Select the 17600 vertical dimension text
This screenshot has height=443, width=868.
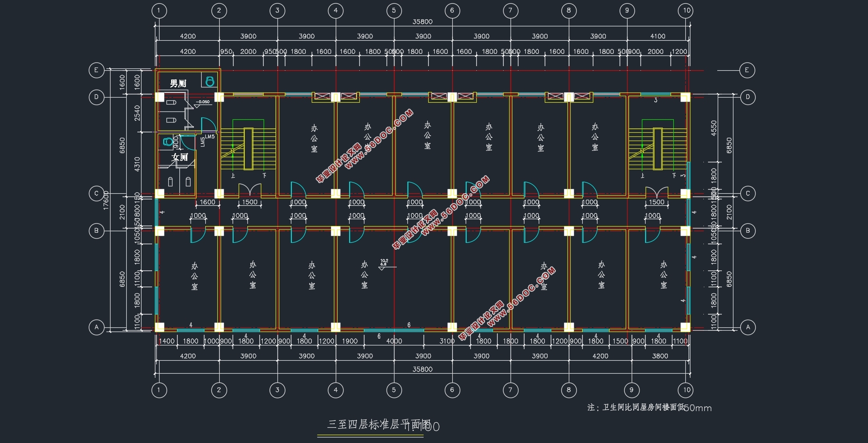coord(106,201)
